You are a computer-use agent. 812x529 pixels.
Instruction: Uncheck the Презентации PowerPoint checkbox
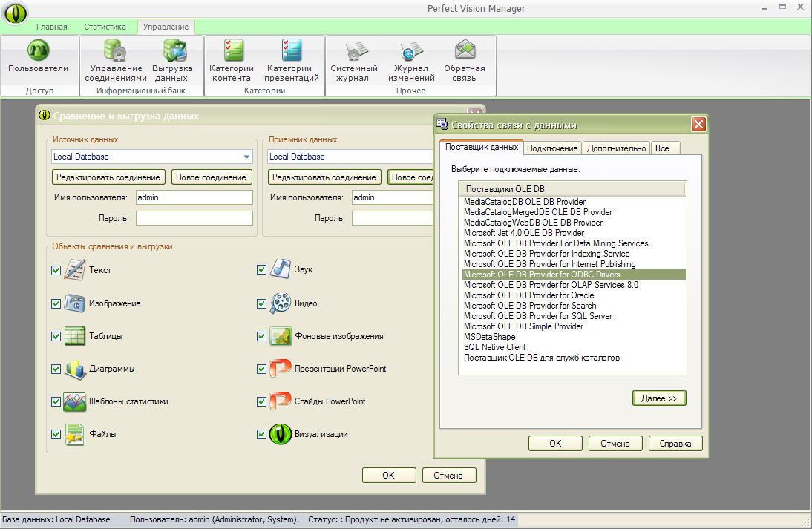click(261, 369)
